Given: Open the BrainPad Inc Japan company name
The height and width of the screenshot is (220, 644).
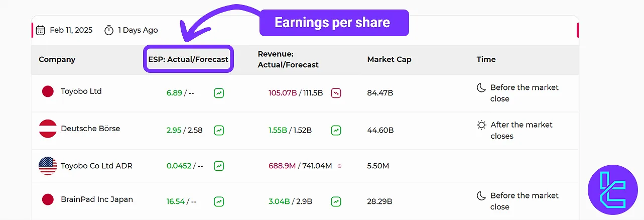Looking at the screenshot, I should coord(97,199).
